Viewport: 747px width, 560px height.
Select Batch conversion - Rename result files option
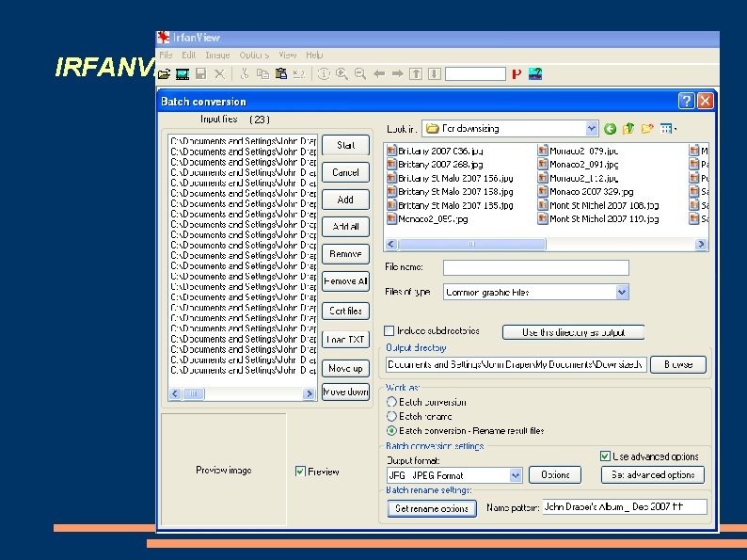[x=391, y=431]
